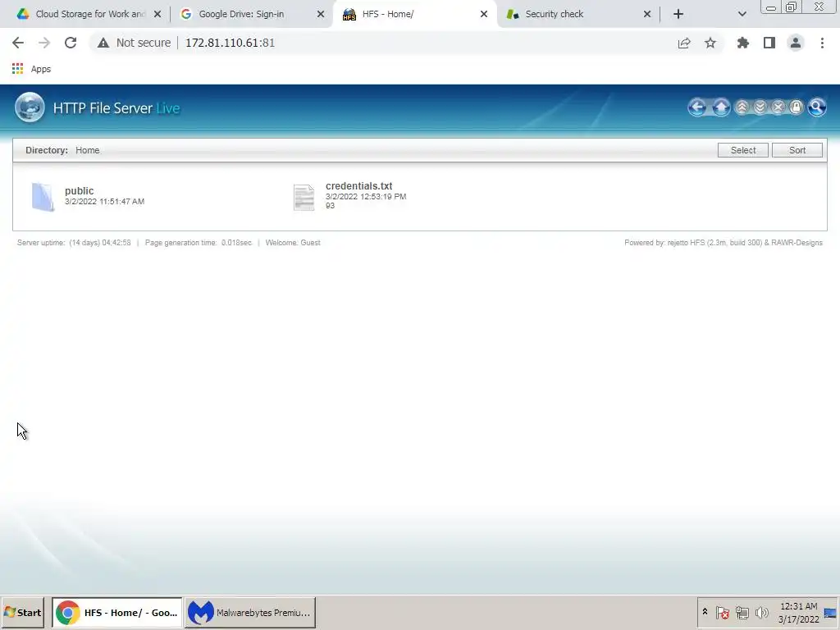Click the Home directory breadcrumb

coord(87,150)
